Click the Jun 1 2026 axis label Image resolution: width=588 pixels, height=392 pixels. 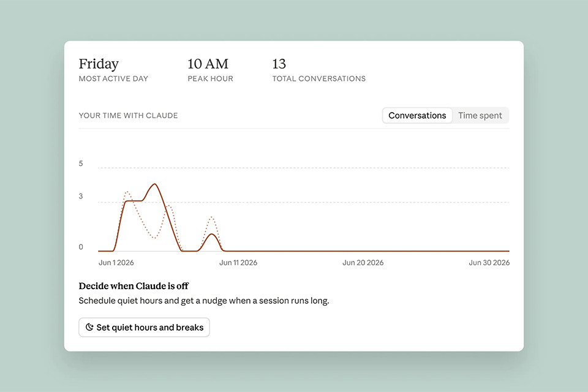pyautogui.click(x=116, y=263)
